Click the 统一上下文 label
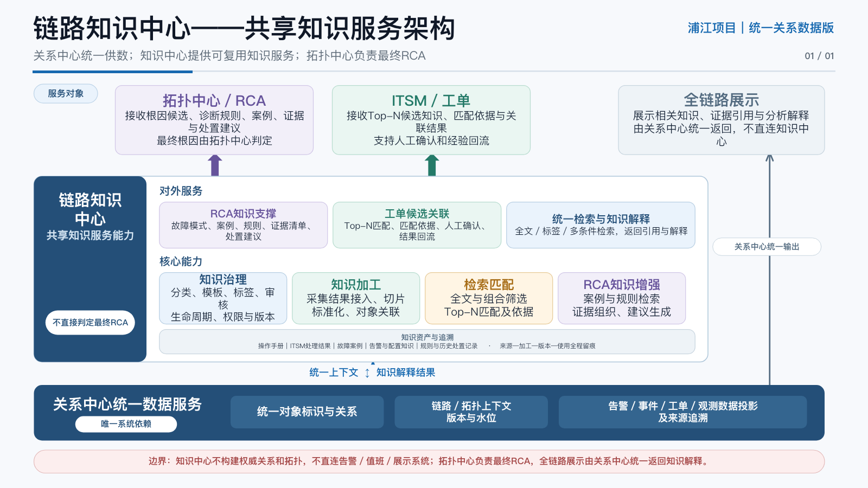868x488 pixels. click(x=334, y=373)
